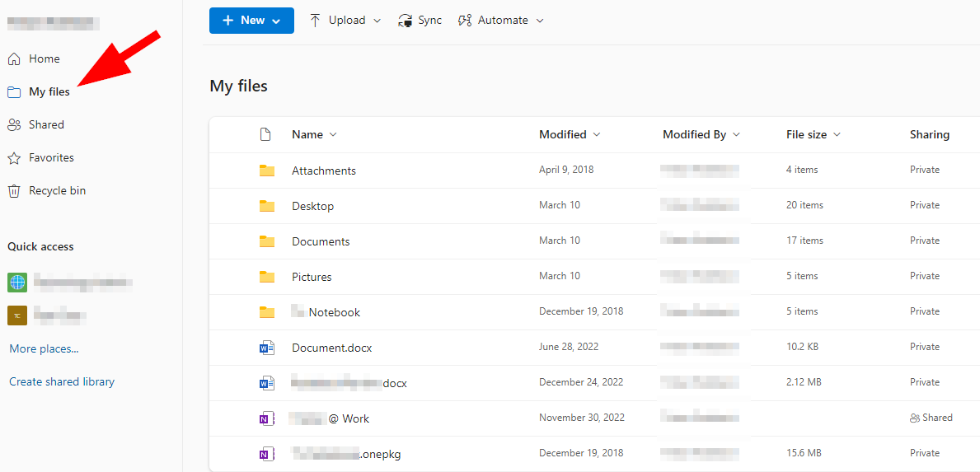Click the Word icon dated December 24, 2022
The image size is (980, 472).
[x=267, y=383]
